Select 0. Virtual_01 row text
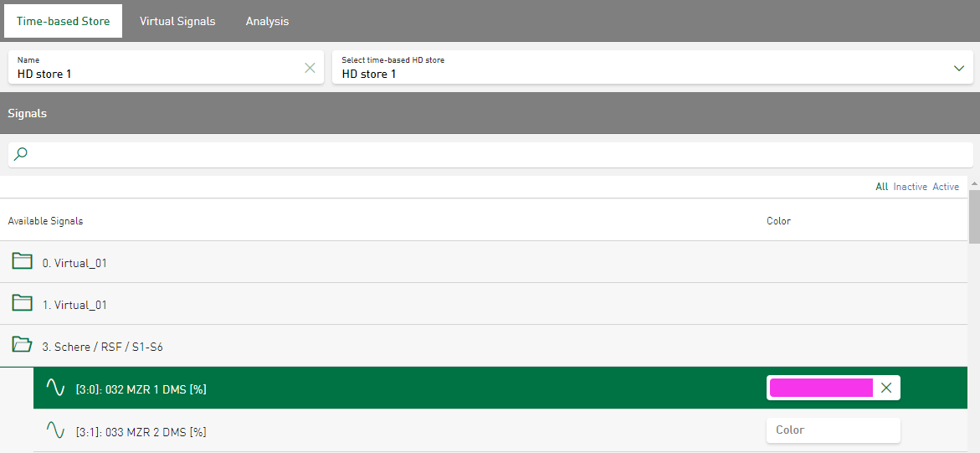The image size is (980, 453). (74, 264)
